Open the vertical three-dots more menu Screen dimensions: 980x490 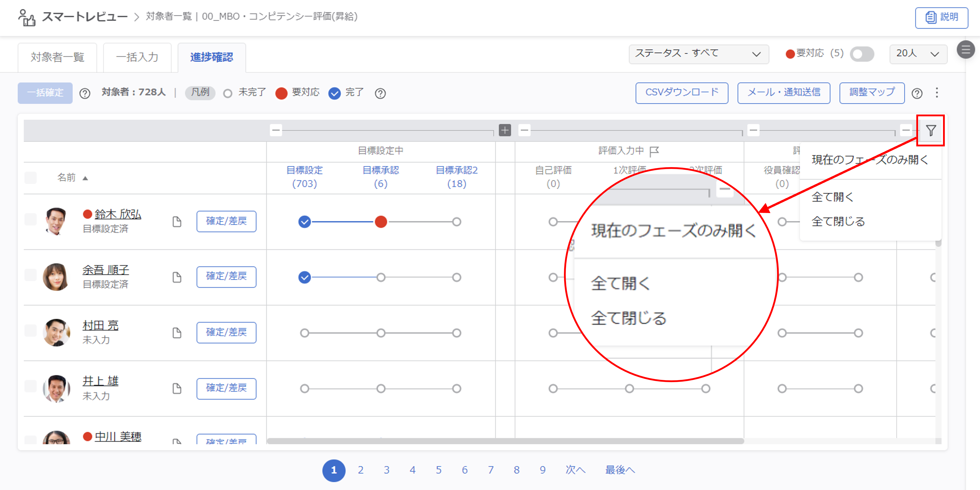click(937, 93)
